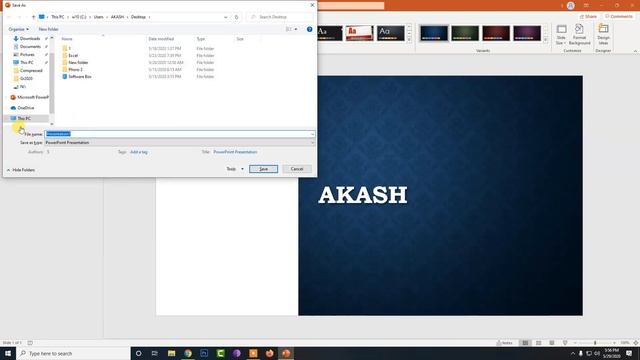This screenshot has height=360, width=640.
Task: Select AKASH in address breadcrumb
Action: [x=118, y=17]
